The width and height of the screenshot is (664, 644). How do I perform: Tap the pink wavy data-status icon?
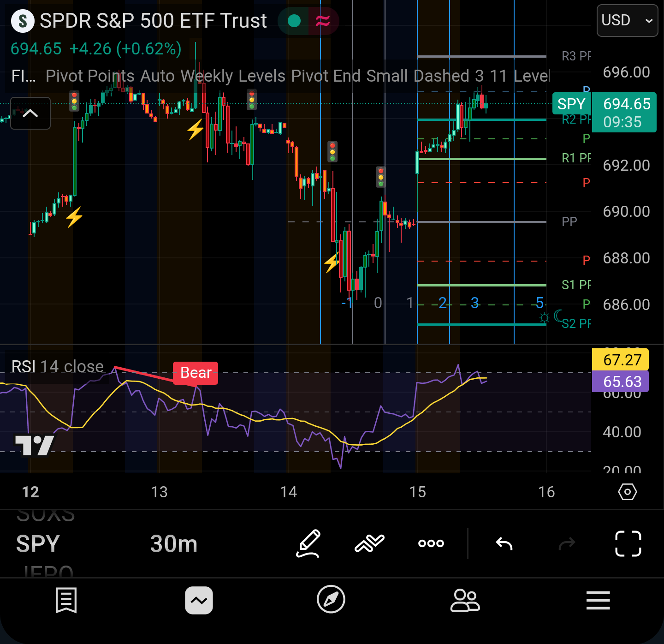[323, 21]
